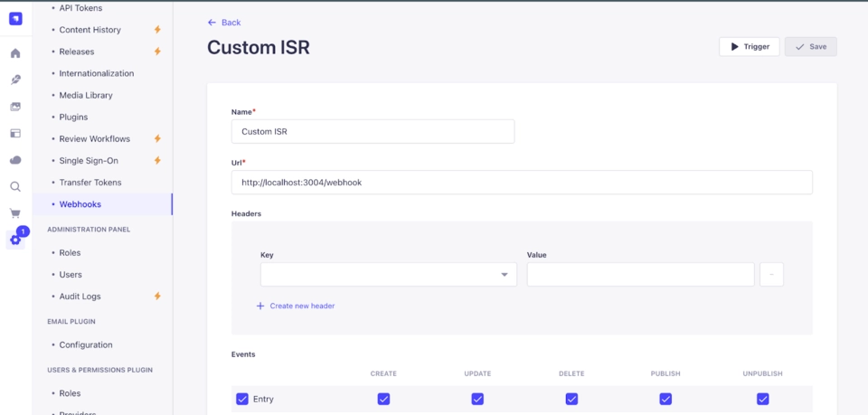Remove header row with minus button

771,275
